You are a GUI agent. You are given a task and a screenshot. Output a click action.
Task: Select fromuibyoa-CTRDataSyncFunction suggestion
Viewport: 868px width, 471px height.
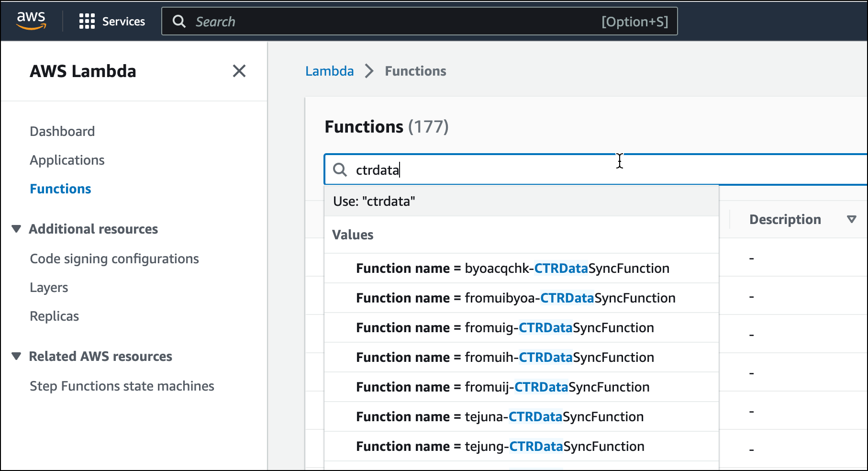point(522,298)
